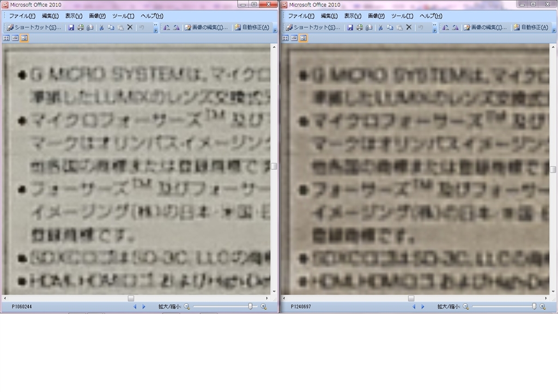Screen dimensions: 558x392
Task: Open ヘルプ(H) menu in left P1060244 window
Action: click(x=152, y=16)
